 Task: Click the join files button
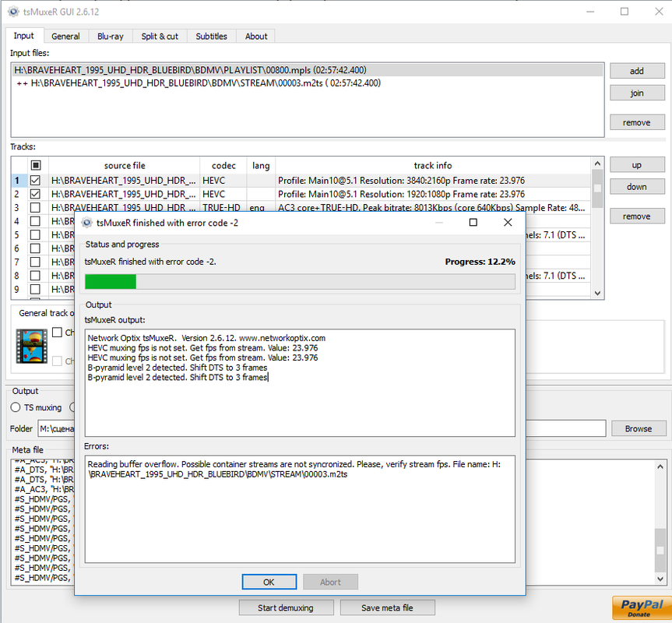point(637,93)
